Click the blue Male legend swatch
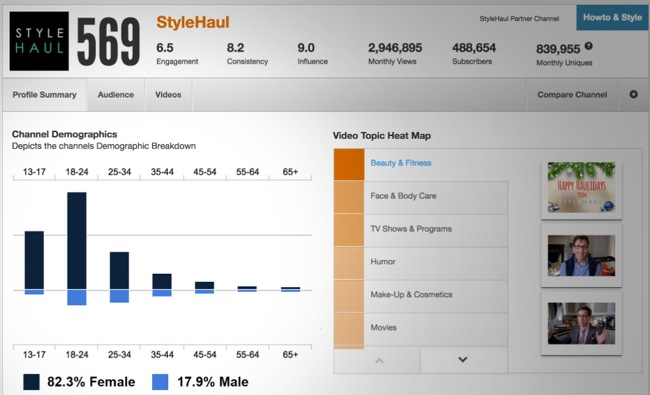 pyautogui.click(x=160, y=382)
